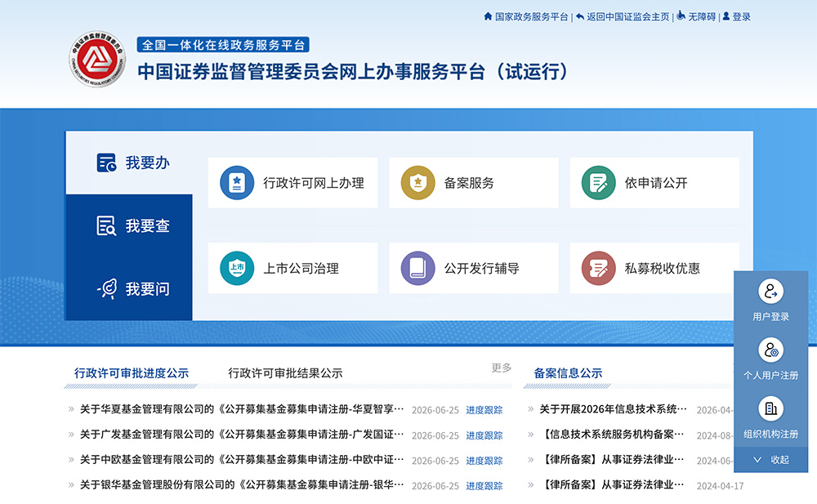
Task: Click 个人用户注册 label in floating sidebar
Action: click(x=770, y=375)
